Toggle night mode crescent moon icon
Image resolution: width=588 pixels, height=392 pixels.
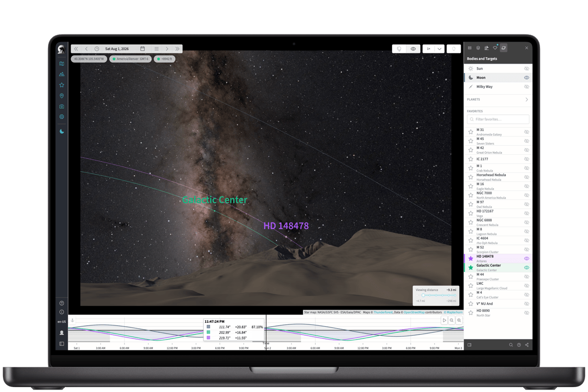[x=62, y=131]
